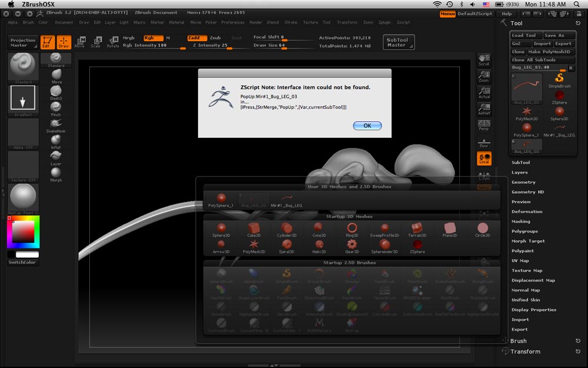The height and width of the screenshot is (368, 588).
Task: Expand Display Properties section
Action: 534,310
